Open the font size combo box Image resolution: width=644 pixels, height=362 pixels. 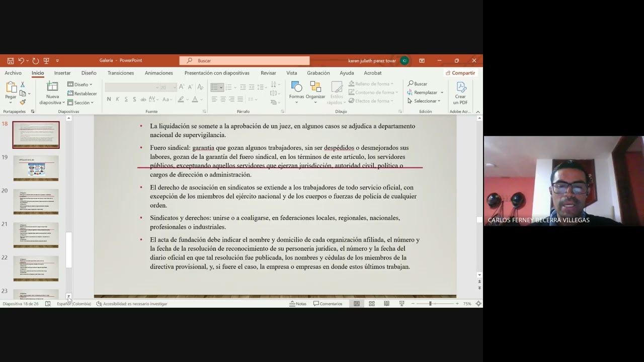click(x=168, y=87)
